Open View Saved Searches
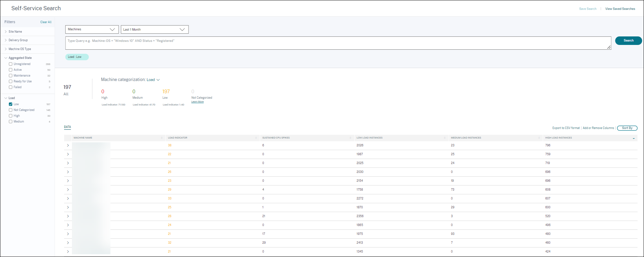The height and width of the screenshot is (257, 644). [x=620, y=9]
